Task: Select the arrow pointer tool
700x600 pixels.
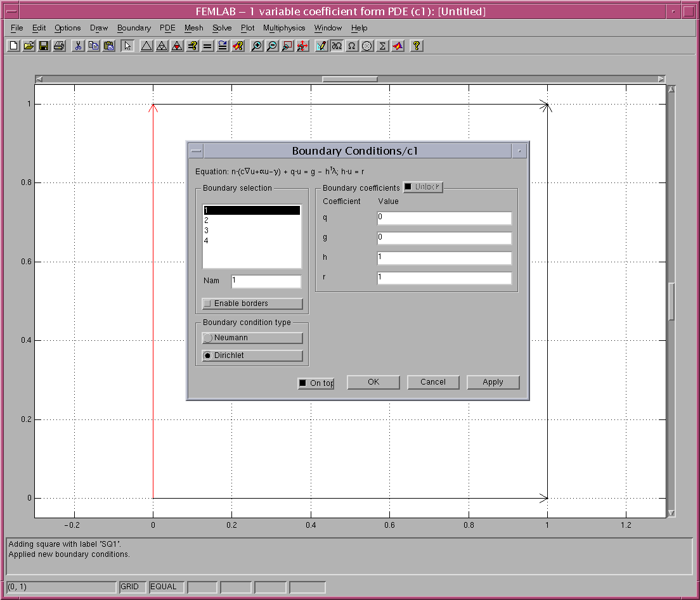Action: click(127, 46)
